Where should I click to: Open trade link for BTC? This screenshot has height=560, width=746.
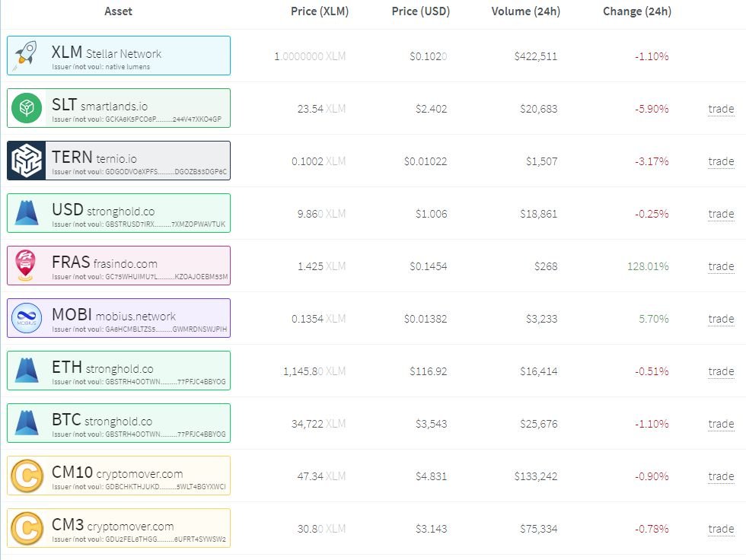(x=721, y=424)
